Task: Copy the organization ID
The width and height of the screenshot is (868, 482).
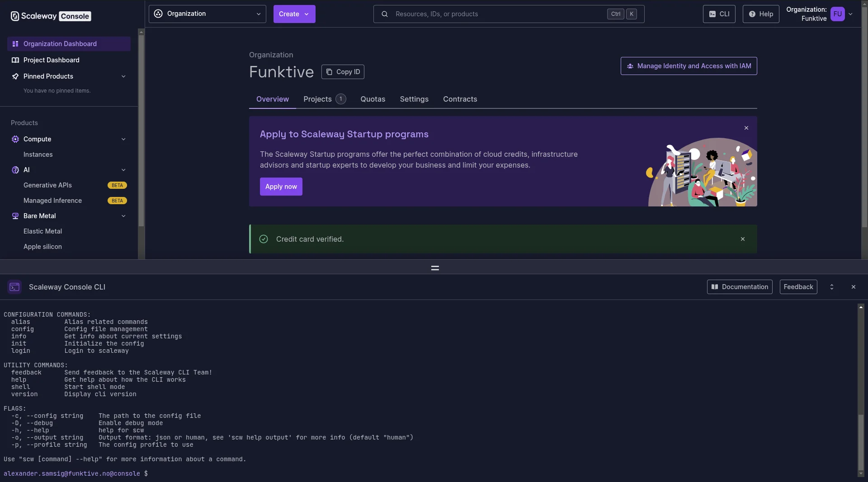Action: tap(343, 72)
